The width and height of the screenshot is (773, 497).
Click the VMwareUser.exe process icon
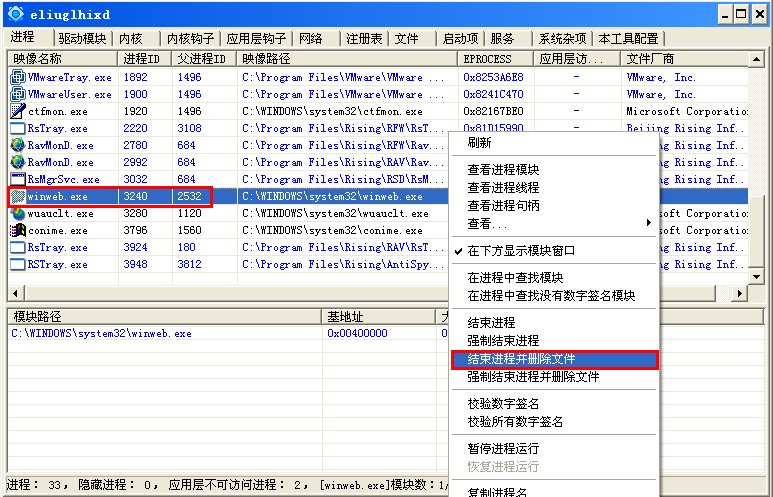click(x=17, y=94)
